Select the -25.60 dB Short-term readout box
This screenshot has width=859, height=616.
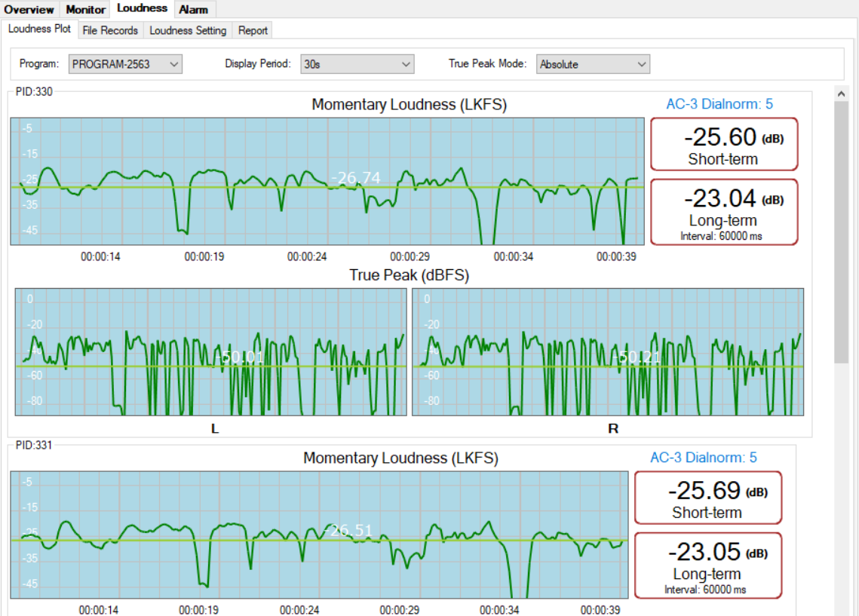pyautogui.click(x=723, y=144)
